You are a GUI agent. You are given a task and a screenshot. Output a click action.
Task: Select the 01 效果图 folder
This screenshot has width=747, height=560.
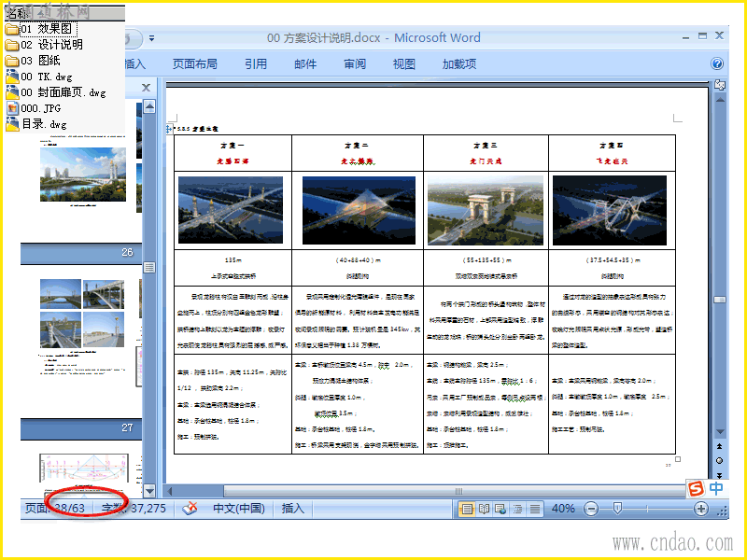[41, 29]
